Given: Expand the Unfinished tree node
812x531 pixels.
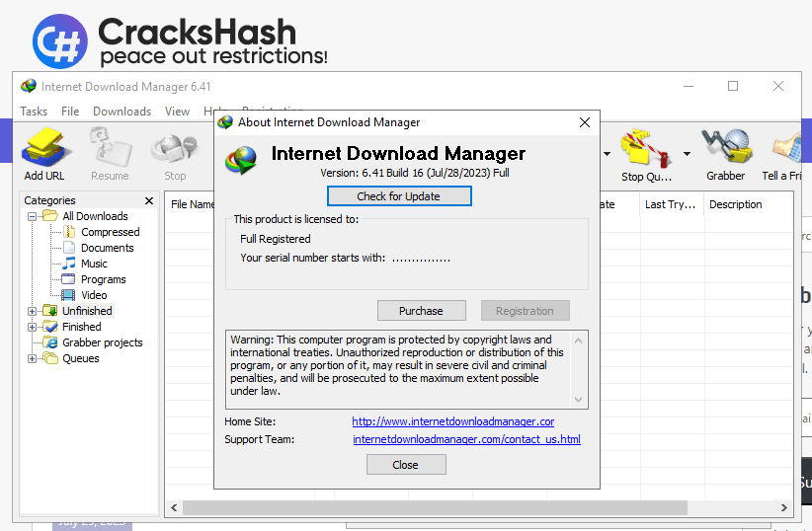Looking at the screenshot, I should [33, 311].
